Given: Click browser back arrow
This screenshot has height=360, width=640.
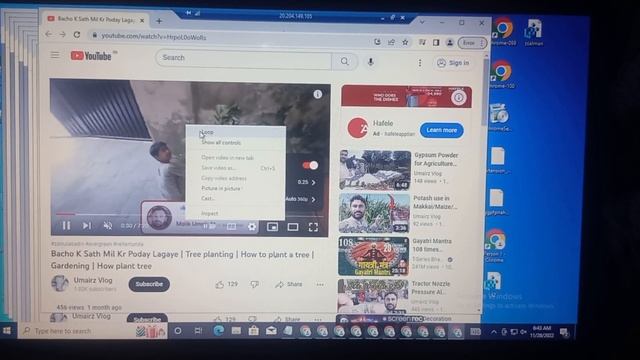Looking at the screenshot, I should point(49,34).
